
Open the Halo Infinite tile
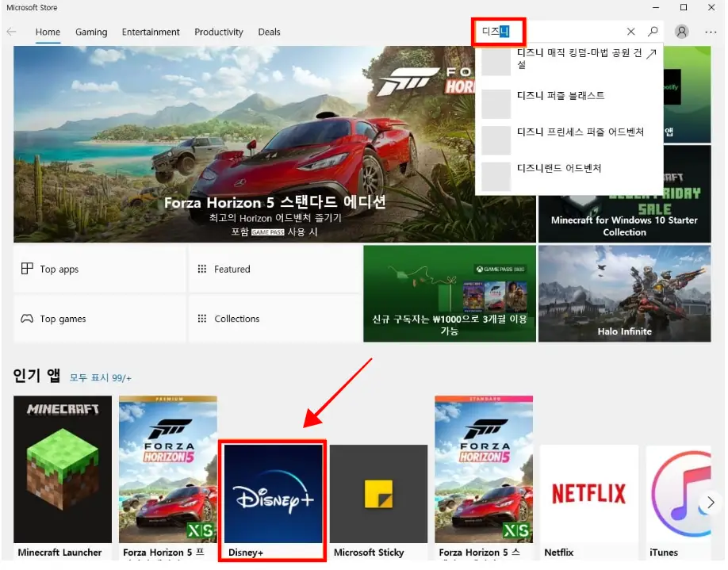[x=624, y=294]
